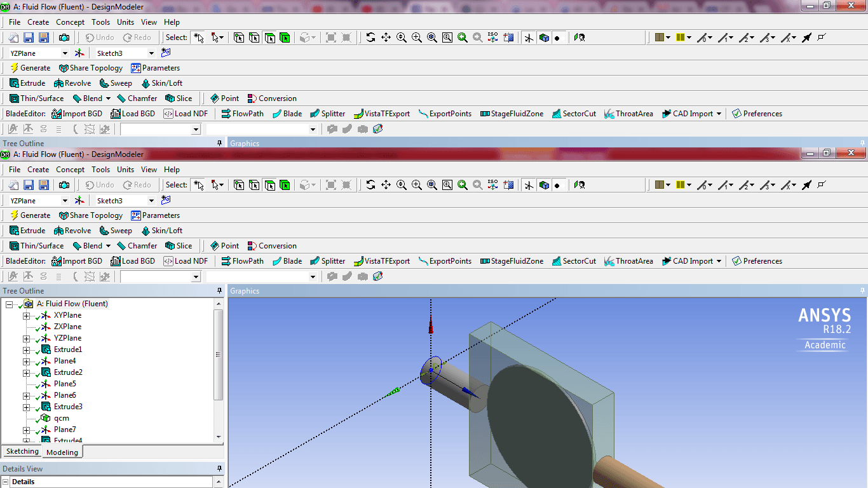Choose Slice tool in the front window
Image resolution: width=868 pixels, height=488 pixels.
pos(179,246)
